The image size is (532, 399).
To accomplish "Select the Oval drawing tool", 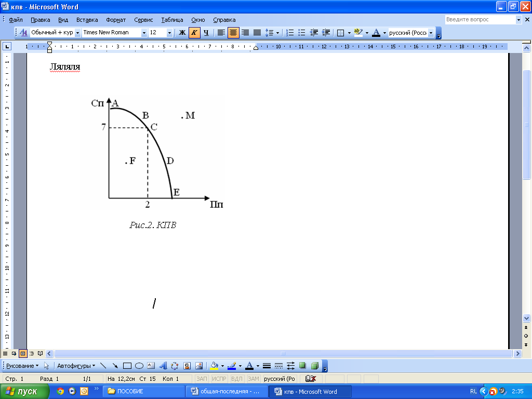I will (x=139, y=366).
